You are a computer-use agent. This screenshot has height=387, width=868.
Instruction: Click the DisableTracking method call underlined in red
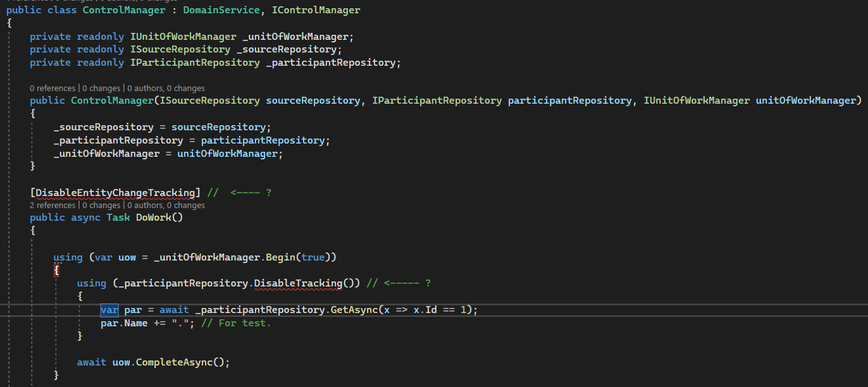[298, 283]
